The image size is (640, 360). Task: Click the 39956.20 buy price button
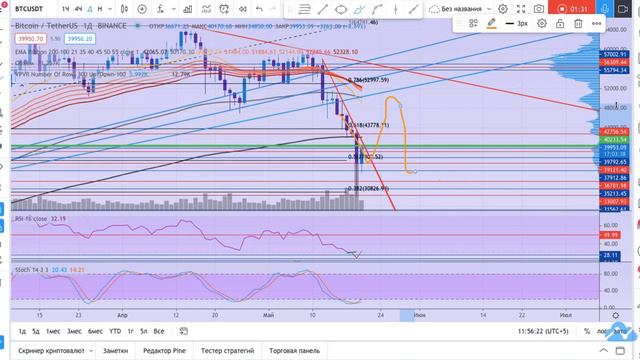click(80, 39)
